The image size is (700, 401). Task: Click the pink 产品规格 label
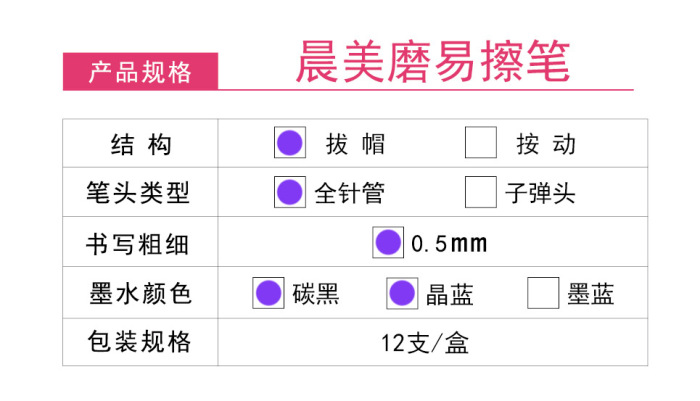coord(140,71)
